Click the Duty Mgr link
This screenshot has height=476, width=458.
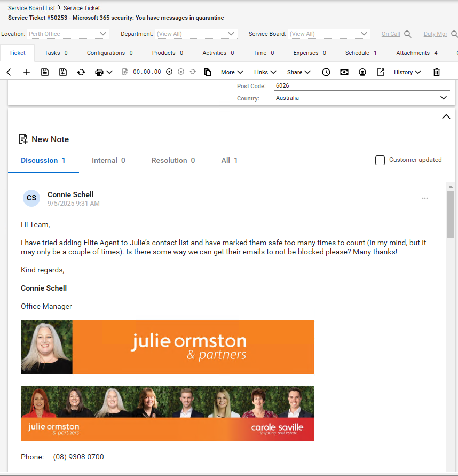coord(435,34)
